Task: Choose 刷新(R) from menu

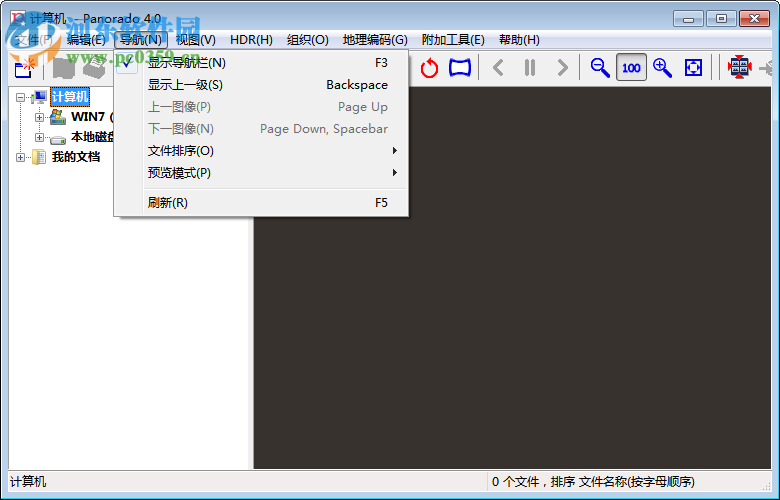Action: point(262,202)
